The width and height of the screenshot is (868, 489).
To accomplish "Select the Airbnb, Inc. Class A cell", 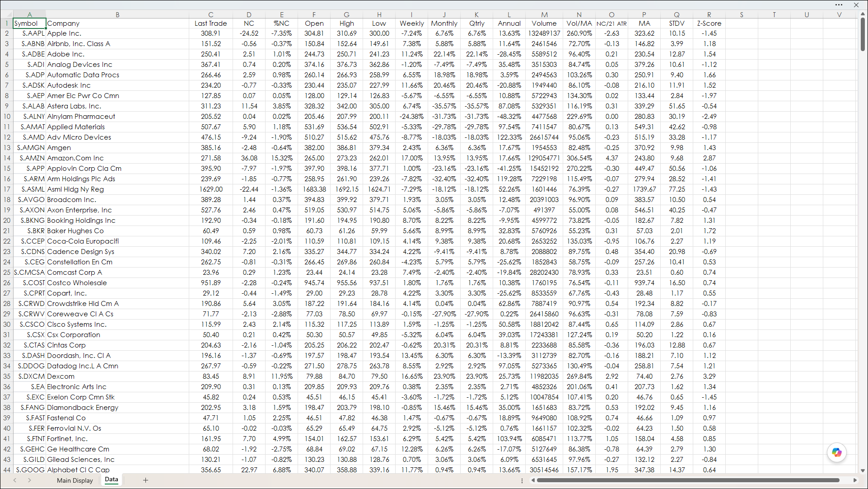I will [117, 44].
